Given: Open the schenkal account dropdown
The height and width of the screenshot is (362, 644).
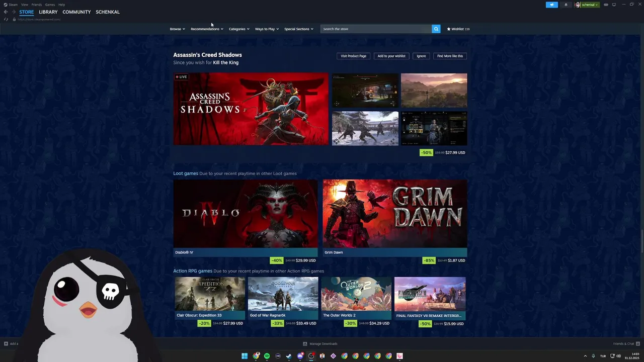Looking at the screenshot, I should coord(588,5).
